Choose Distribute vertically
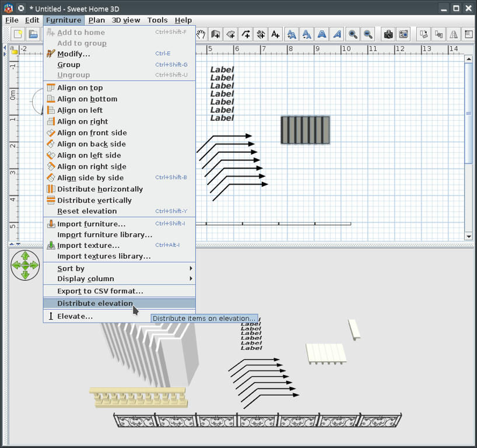 [119, 200]
